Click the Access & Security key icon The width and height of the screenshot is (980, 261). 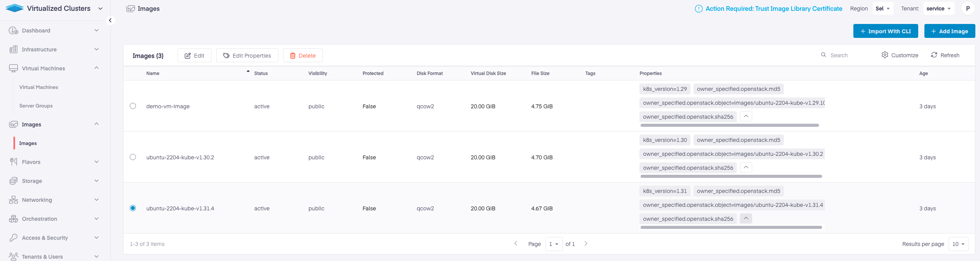tap(14, 238)
